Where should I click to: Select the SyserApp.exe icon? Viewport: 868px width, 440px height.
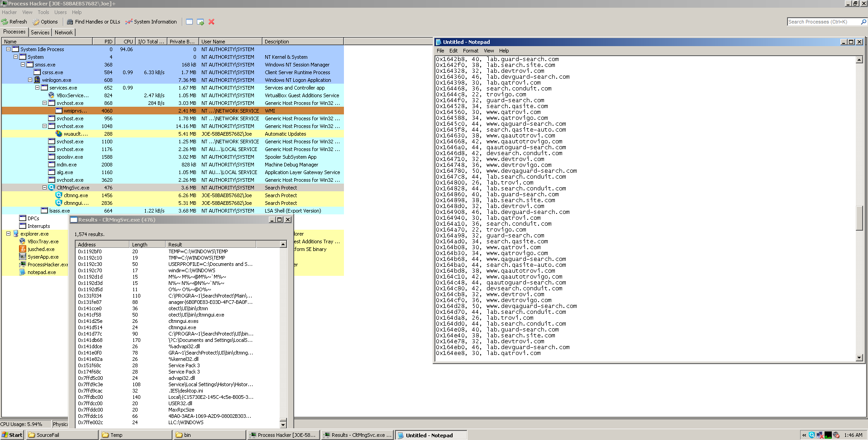[23, 257]
